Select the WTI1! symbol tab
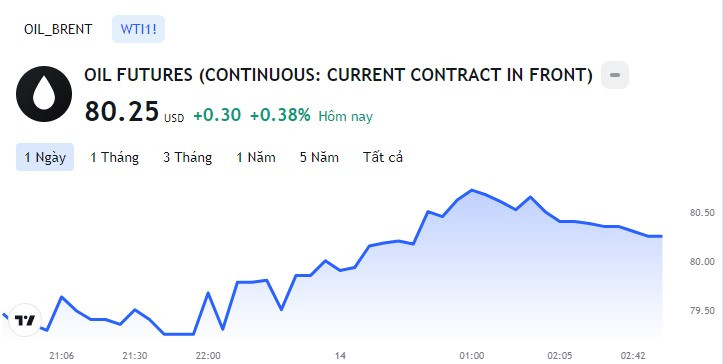This screenshot has height=364, width=723. (138, 30)
